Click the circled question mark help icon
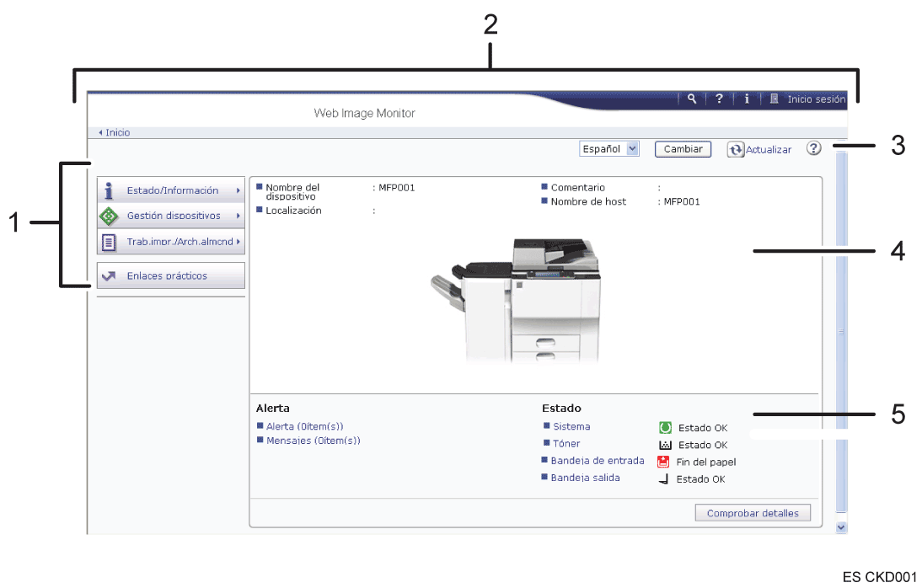The image size is (922, 588). (813, 148)
